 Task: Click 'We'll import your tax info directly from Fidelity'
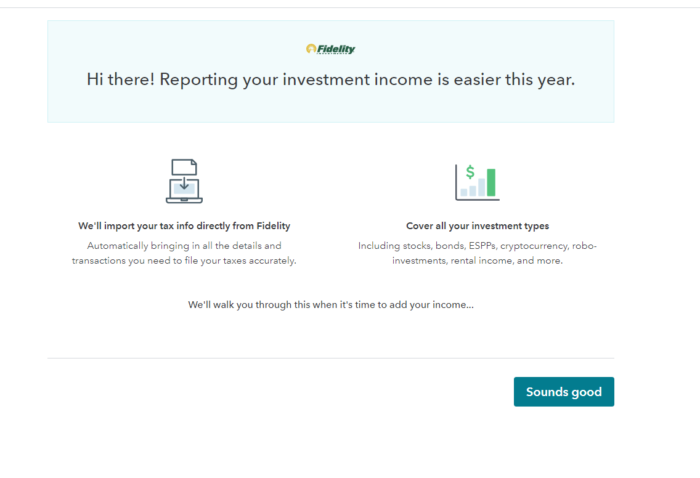pos(184,226)
